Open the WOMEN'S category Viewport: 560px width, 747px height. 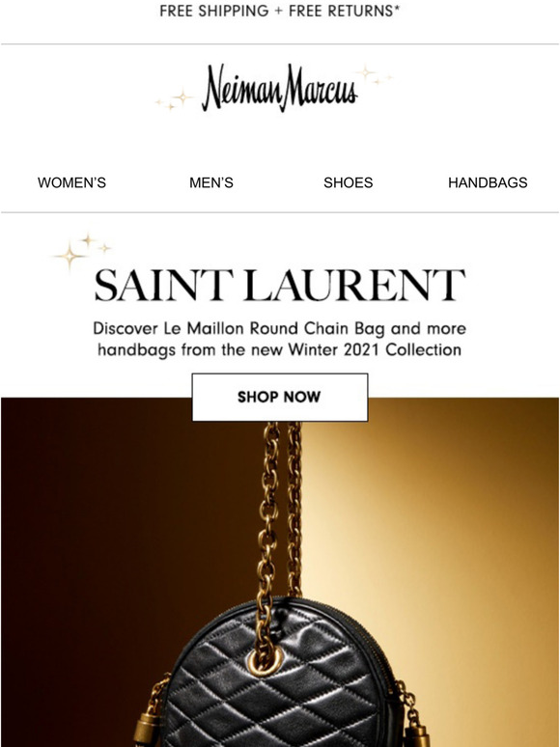pyautogui.click(x=72, y=182)
